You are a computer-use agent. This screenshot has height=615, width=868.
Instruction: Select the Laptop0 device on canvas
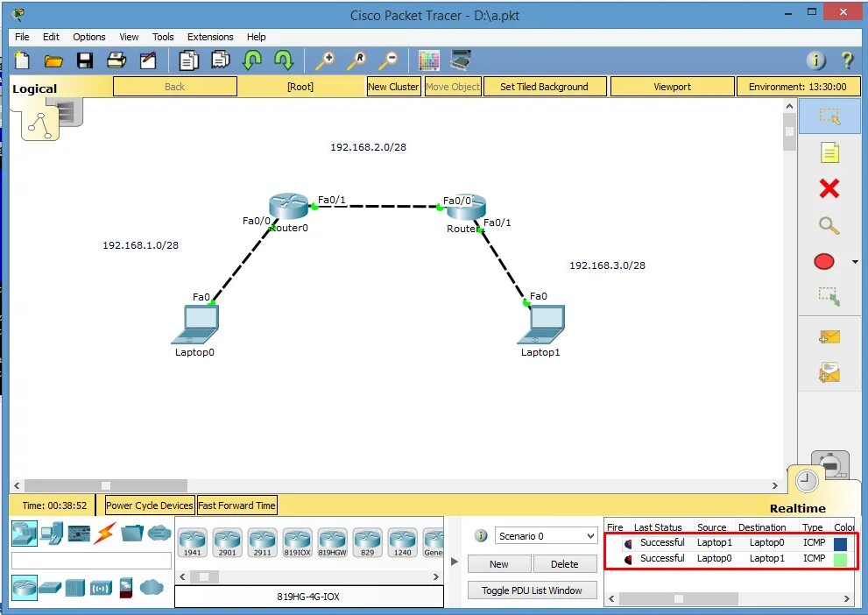click(x=196, y=325)
